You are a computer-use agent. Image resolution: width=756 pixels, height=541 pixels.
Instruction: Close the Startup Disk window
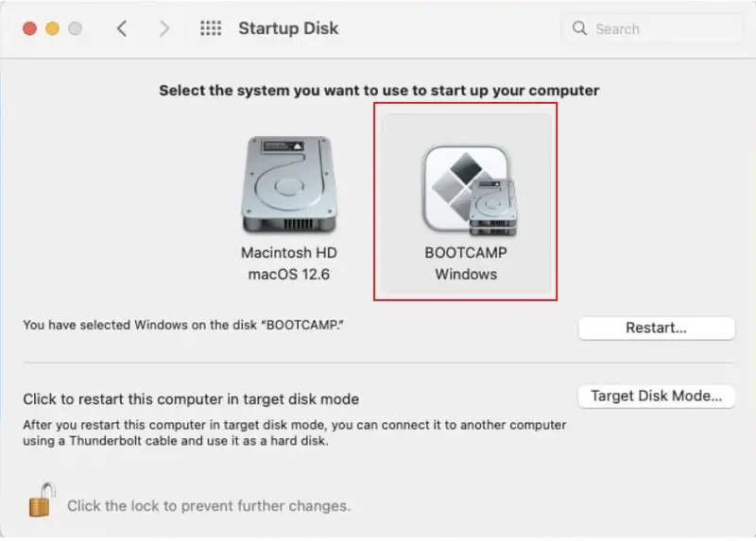point(29,28)
